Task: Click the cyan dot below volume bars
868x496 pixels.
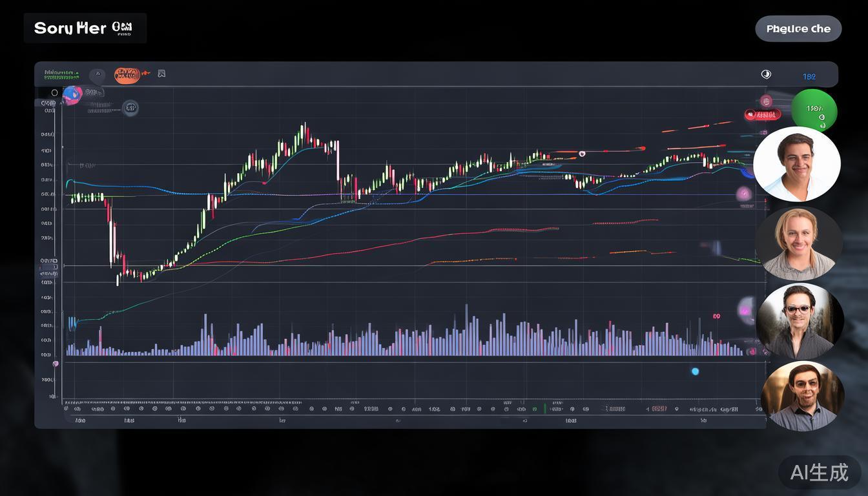Action: click(x=695, y=371)
